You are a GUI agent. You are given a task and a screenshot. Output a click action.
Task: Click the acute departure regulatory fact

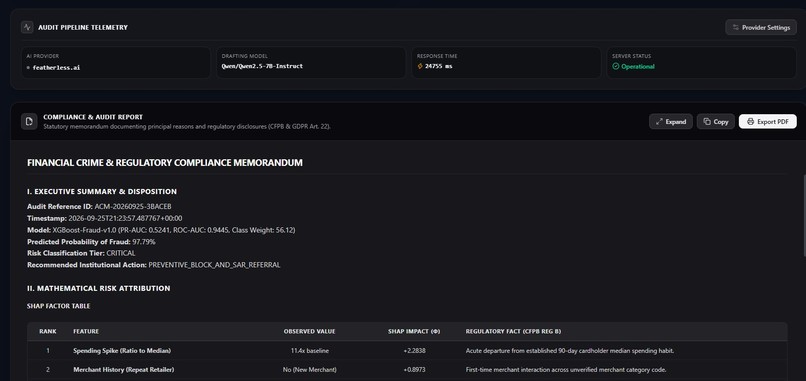click(570, 351)
